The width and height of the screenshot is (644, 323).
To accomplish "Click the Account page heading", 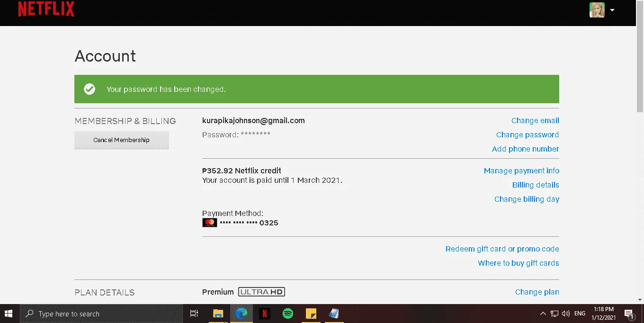I will pos(105,56).
